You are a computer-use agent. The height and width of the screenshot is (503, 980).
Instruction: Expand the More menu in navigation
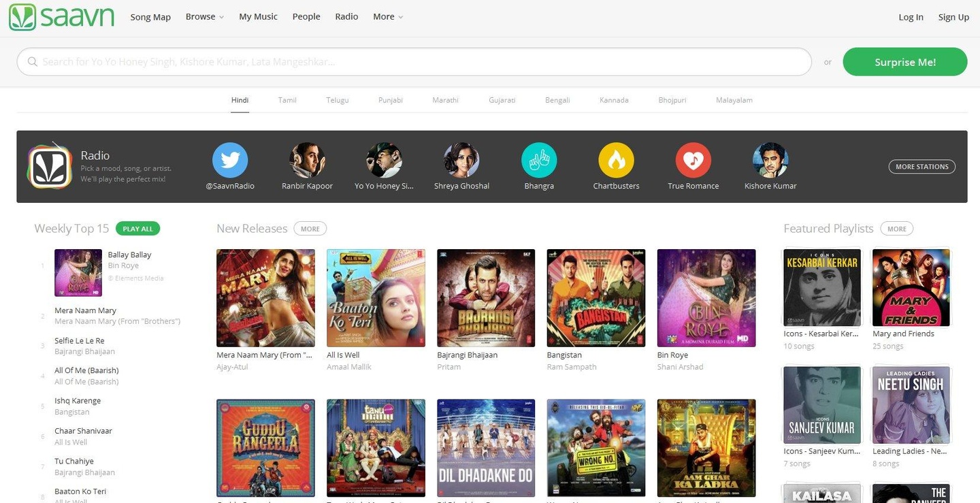click(x=388, y=17)
